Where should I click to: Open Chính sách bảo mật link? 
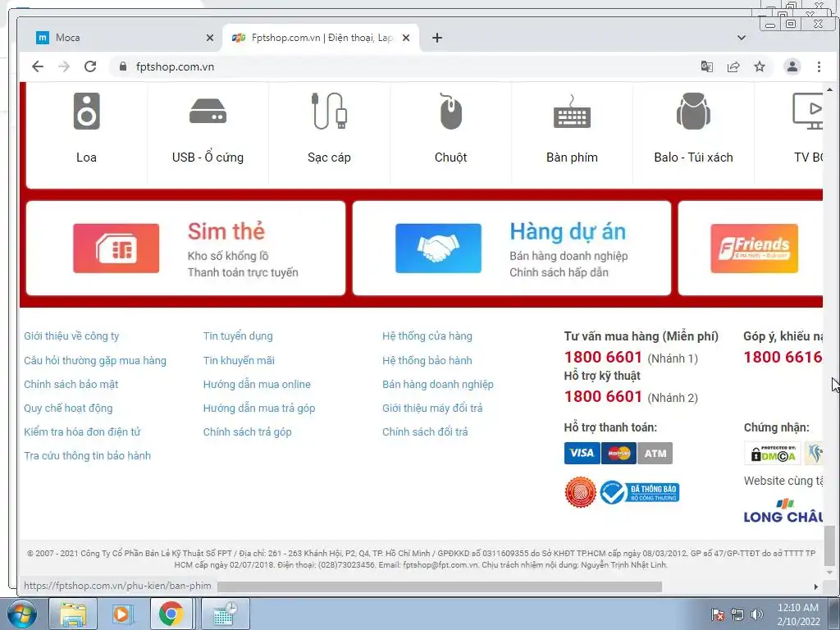[71, 384]
